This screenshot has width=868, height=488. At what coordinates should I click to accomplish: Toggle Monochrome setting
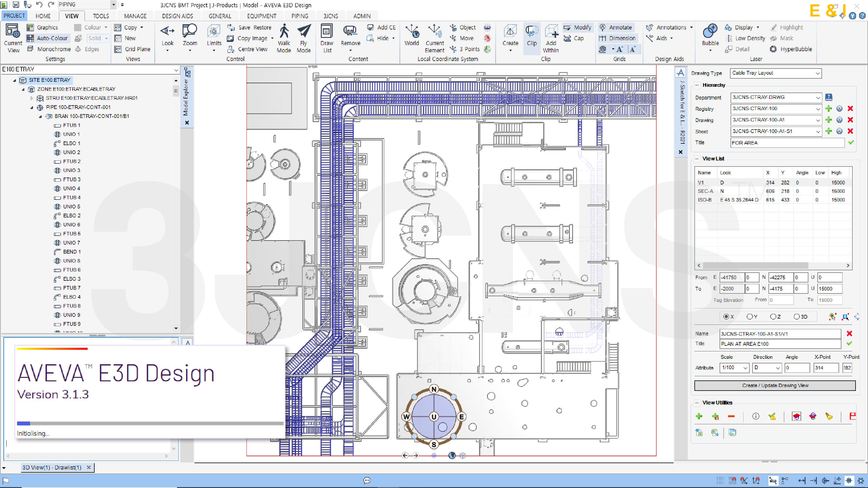click(x=49, y=49)
